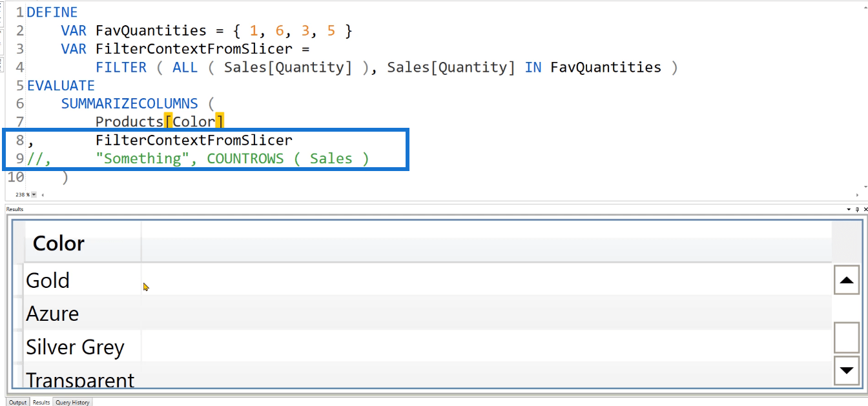Select the Silver Grey row in results

[x=428, y=347]
